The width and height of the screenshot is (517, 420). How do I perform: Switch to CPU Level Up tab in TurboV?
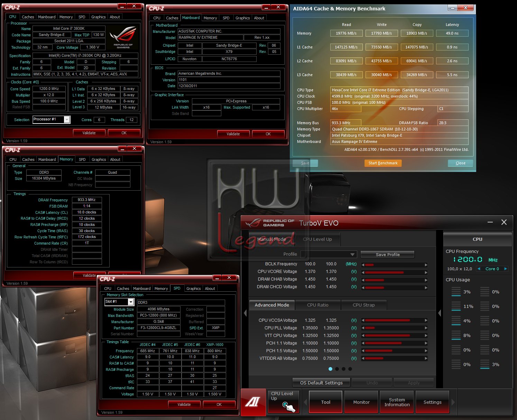pos(317,239)
